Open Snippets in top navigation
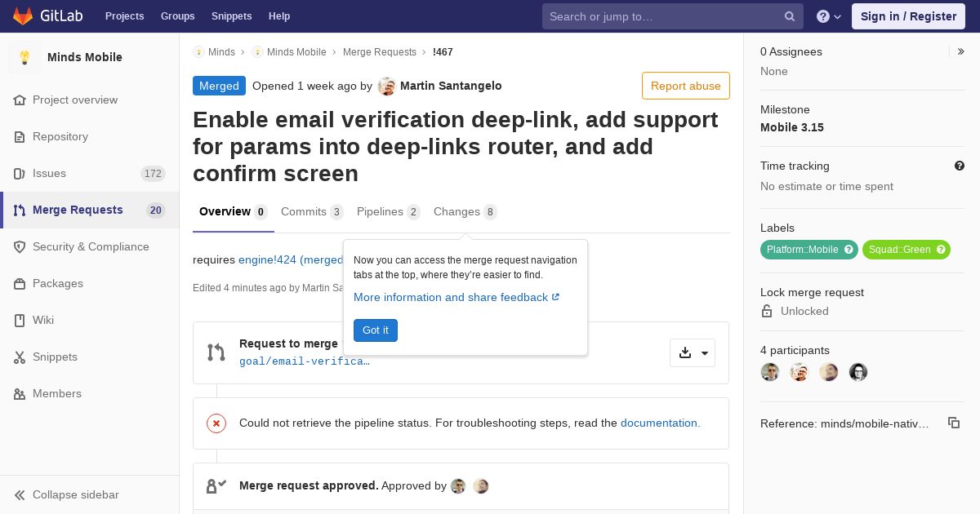The width and height of the screenshot is (980, 514). point(231,16)
